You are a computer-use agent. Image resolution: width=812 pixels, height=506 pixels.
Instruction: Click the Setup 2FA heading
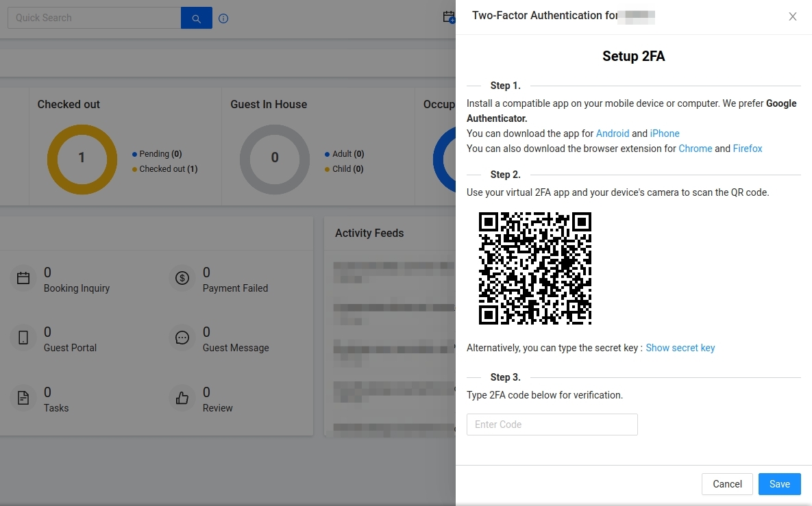(x=633, y=56)
